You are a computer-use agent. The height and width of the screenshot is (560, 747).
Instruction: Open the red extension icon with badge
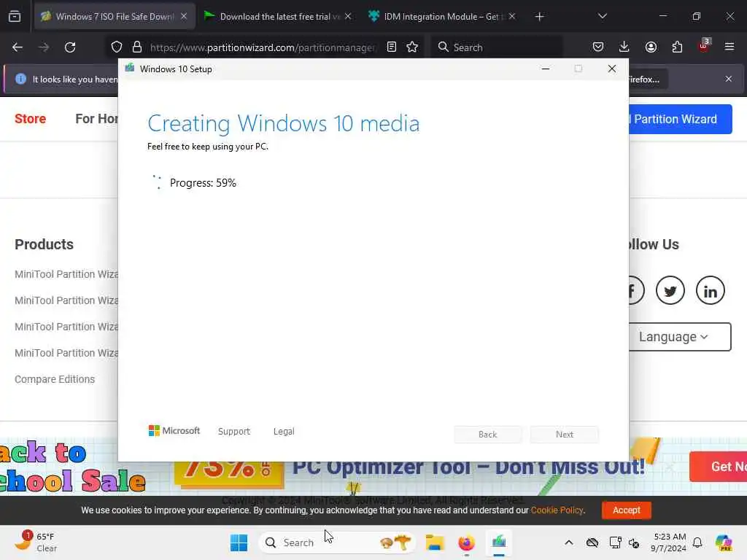coord(704,46)
